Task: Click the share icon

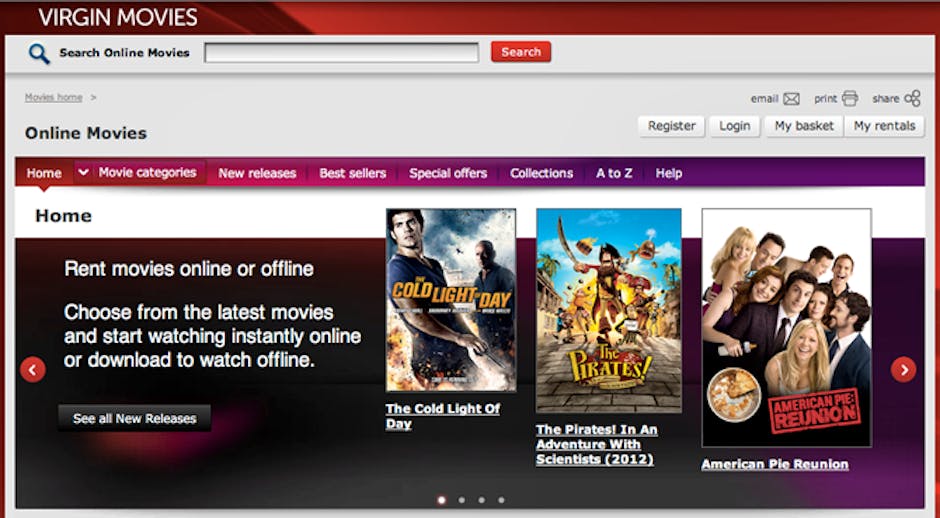Action: point(911,98)
